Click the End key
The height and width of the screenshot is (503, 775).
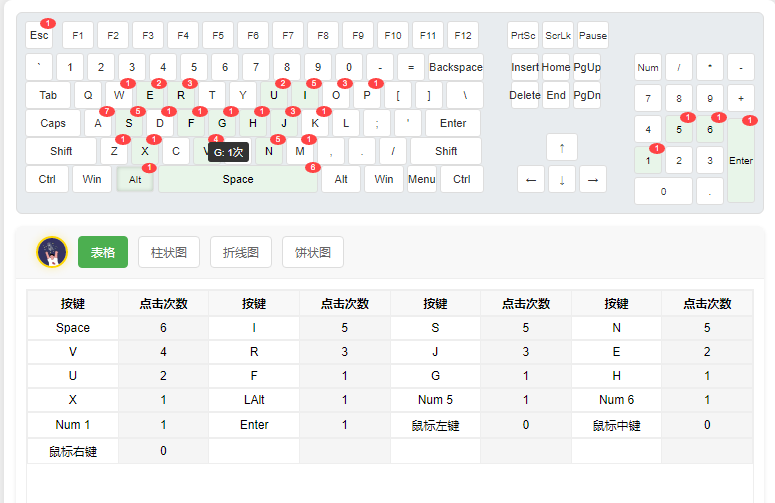pyautogui.click(x=556, y=95)
